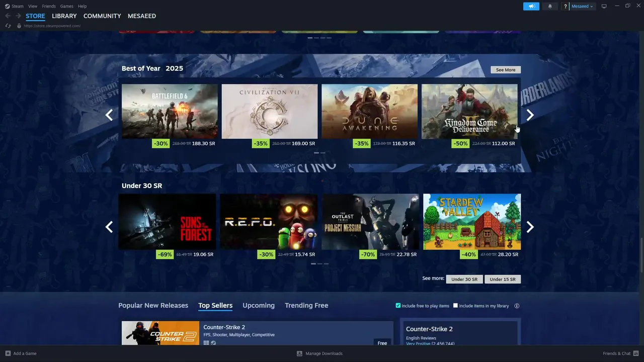Screen dimensions: 644x362
Task: Click R.E.P.O. price 15.74 SR
Action: tap(305, 254)
